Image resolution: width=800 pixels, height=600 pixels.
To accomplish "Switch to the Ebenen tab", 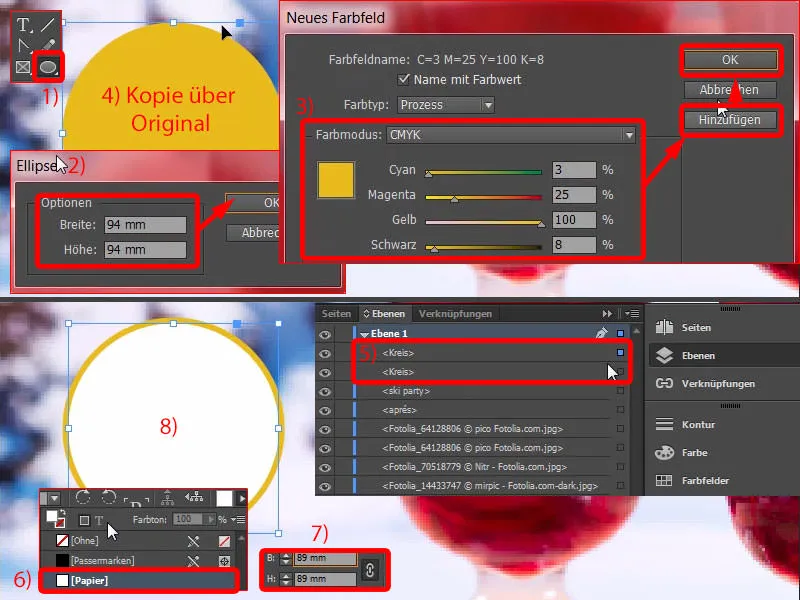I will point(384,314).
